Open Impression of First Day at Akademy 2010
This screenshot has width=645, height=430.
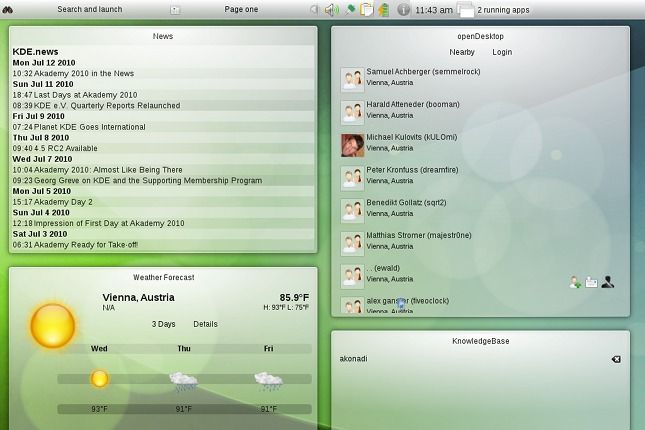click(x=109, y=223)
